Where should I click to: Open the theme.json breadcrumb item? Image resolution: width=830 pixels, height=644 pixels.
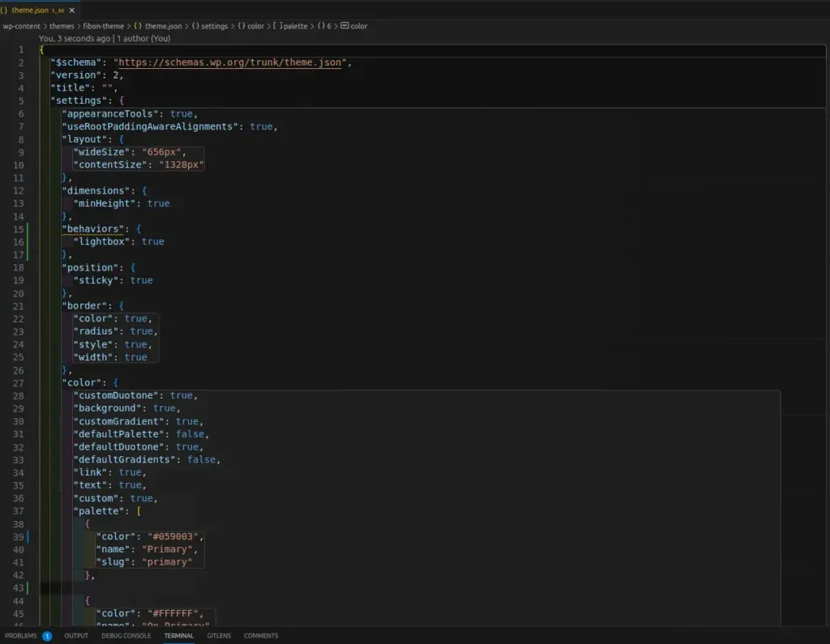coord(163,26)
